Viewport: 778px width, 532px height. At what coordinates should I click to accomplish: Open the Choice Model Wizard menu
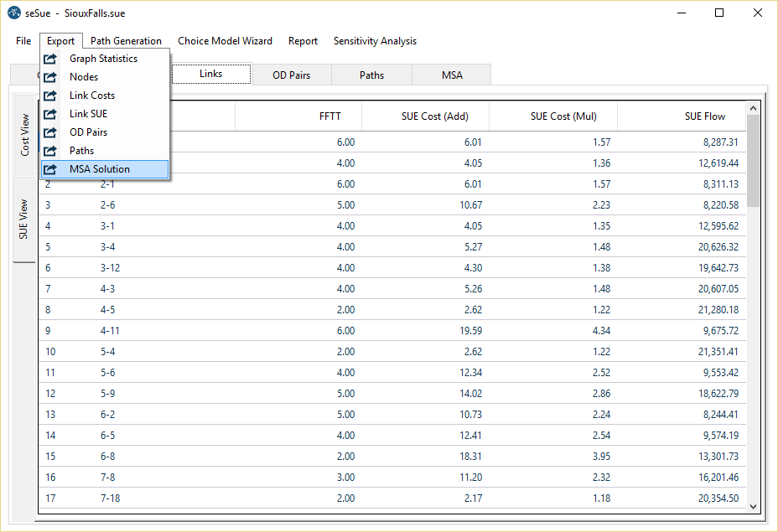(225, 41)
